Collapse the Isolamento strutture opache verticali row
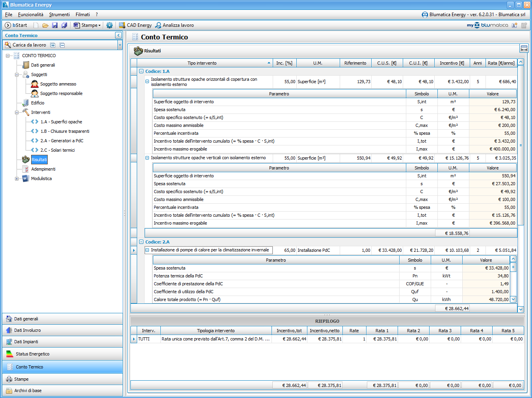This screenshot has height=398, width=532. click(147, 158)
